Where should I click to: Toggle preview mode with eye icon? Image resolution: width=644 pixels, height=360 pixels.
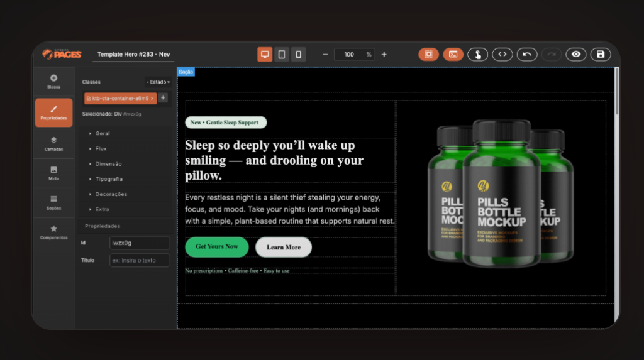coord(575,55)
